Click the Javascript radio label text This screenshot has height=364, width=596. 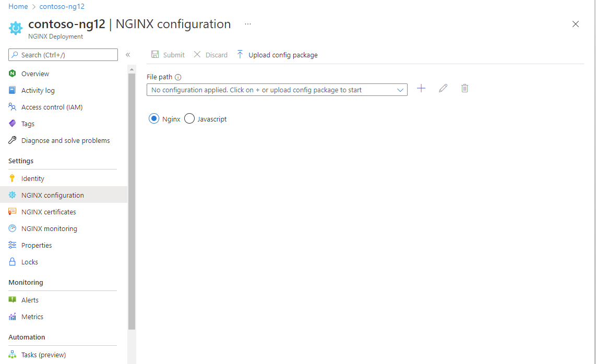(x=212, y=119)
